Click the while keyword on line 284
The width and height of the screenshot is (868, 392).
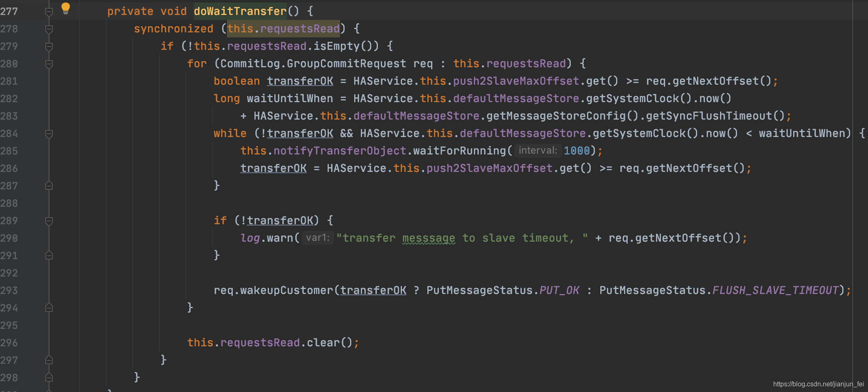click(230, 133)
